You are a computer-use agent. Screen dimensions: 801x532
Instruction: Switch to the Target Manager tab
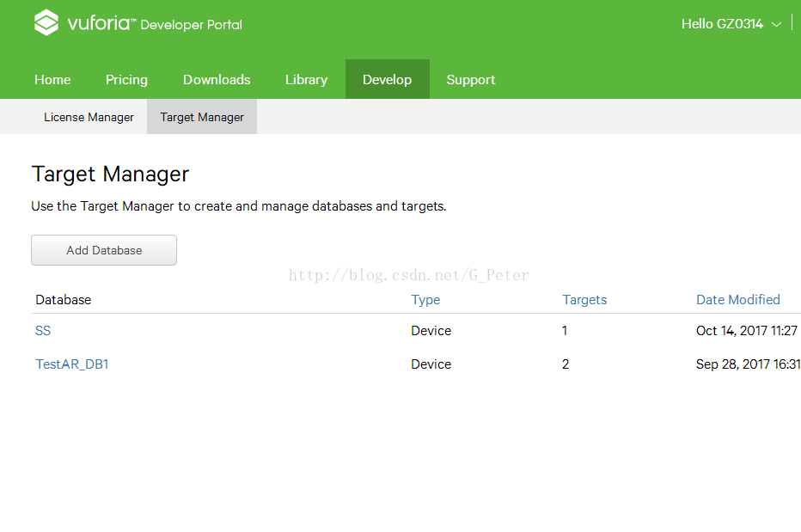pyautogui.click(x=202, y=117)
